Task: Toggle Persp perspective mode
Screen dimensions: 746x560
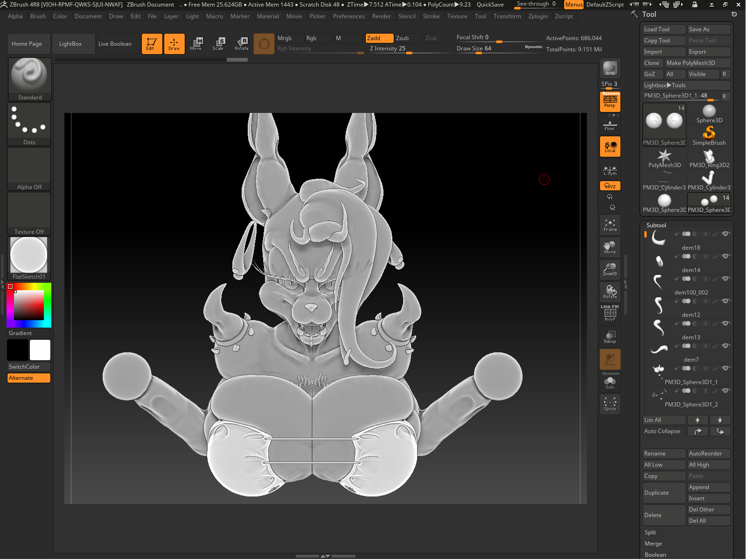Action: pos(610,101)
